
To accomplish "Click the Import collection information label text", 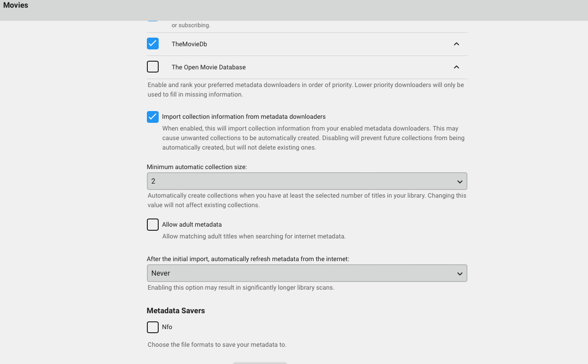I will [x=243, y=116].
